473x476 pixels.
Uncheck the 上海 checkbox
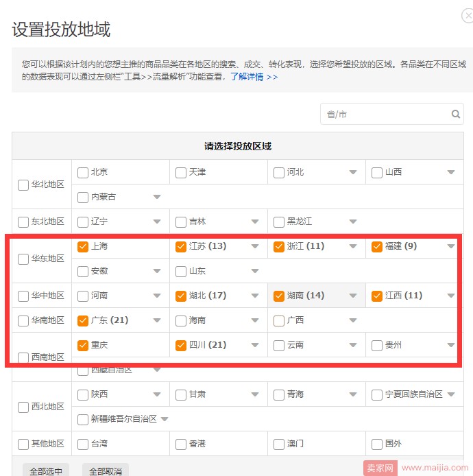(83, 246)
